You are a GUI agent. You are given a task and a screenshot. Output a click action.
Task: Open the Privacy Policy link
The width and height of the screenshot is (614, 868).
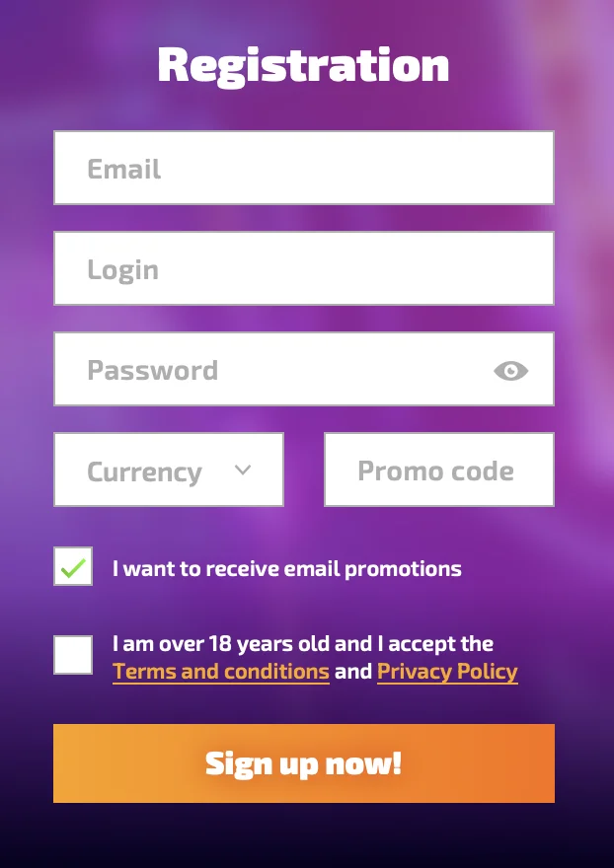(x=447, y=672)
